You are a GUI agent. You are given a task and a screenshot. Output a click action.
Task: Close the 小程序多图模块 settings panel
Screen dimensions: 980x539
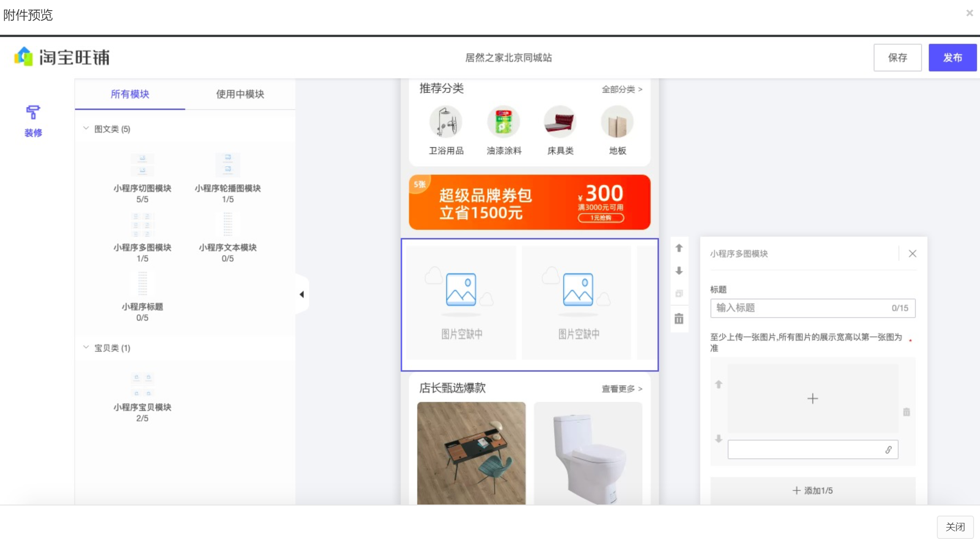(912, 254)
